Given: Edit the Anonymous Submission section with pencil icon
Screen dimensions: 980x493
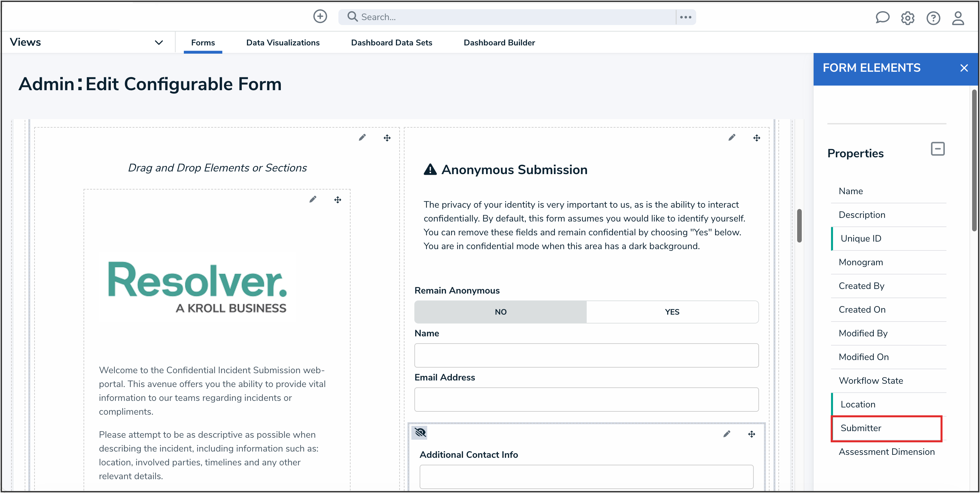Looking at the screenshot, I should pyautogui.click(x=732, y=138).
